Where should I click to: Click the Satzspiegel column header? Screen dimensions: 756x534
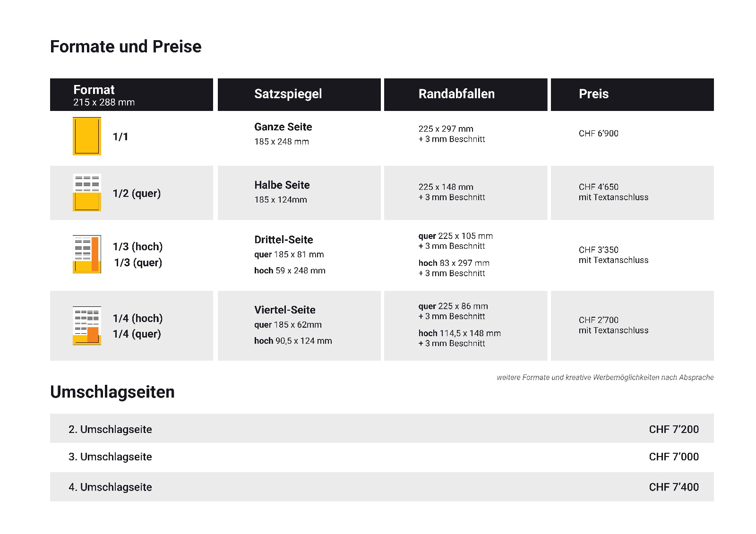point(288,94)
